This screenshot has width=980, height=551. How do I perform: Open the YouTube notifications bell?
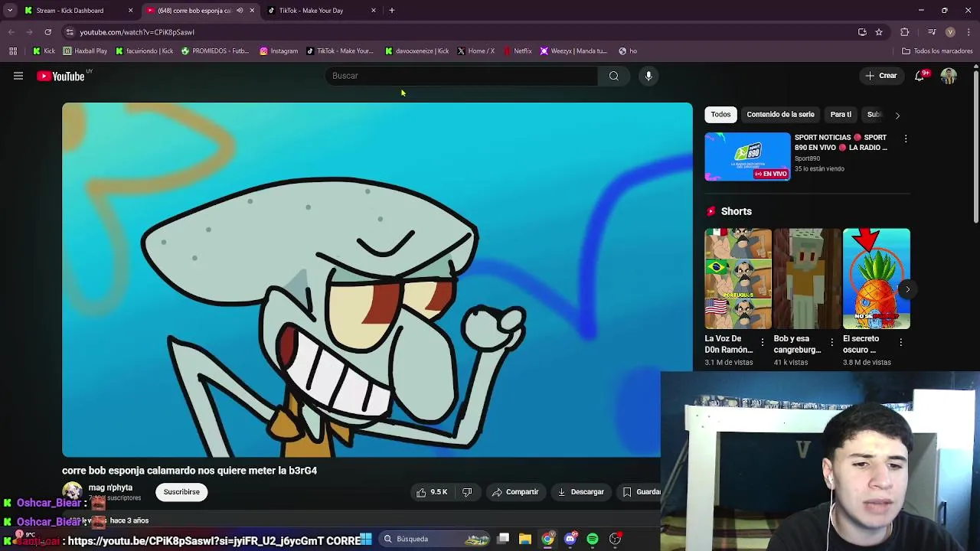tap(920, 76)
